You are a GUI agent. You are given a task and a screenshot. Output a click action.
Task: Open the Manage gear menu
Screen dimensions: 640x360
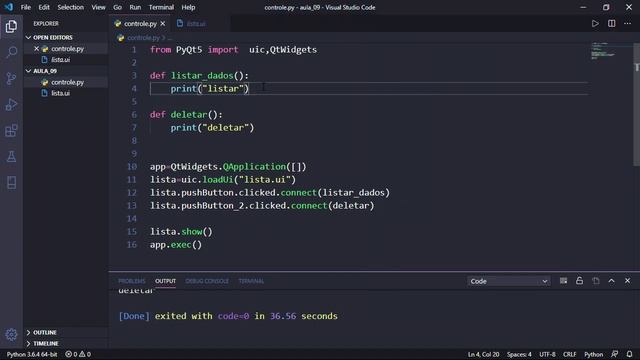click(11, 335)
